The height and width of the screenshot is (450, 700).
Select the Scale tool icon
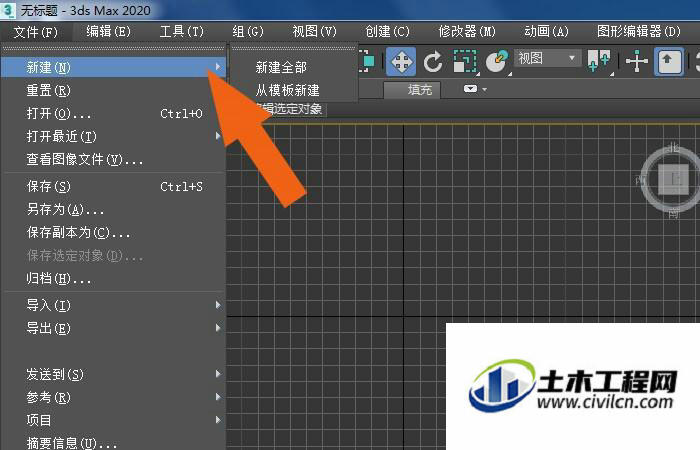click(x=465, y=62)
